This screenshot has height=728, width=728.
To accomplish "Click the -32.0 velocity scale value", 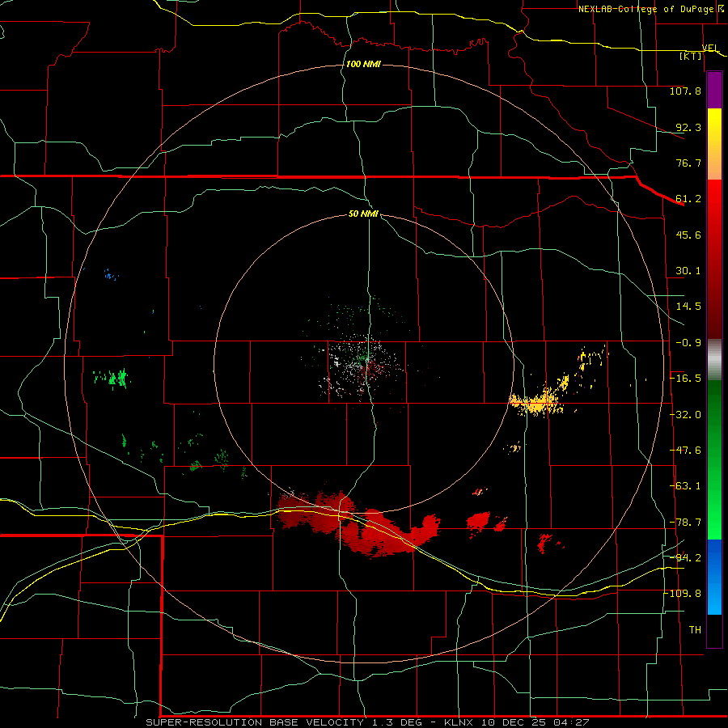I will tap(685, 415).
